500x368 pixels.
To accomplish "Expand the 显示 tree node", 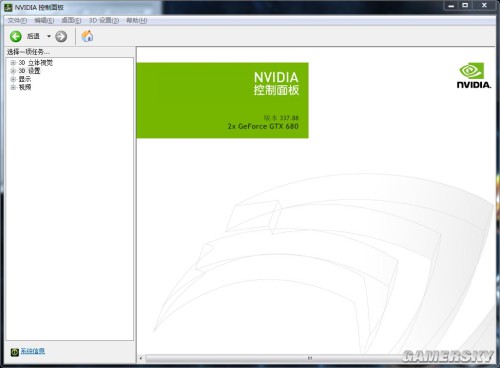I will pyautogui.click(x=13, y=79).
